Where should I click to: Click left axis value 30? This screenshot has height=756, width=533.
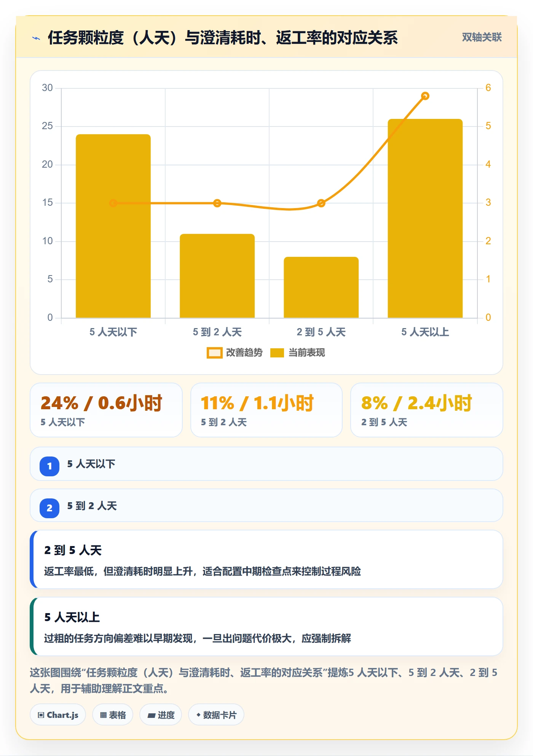[x=47, y=88]
